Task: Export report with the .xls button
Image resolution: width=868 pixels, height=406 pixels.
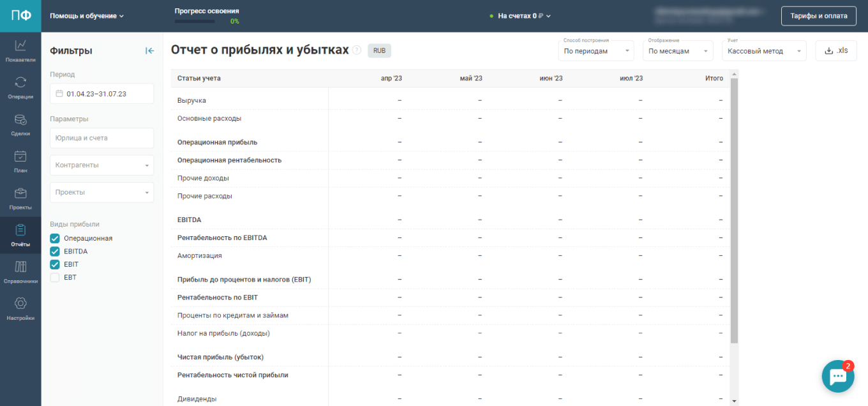Action: pos(835,51)
